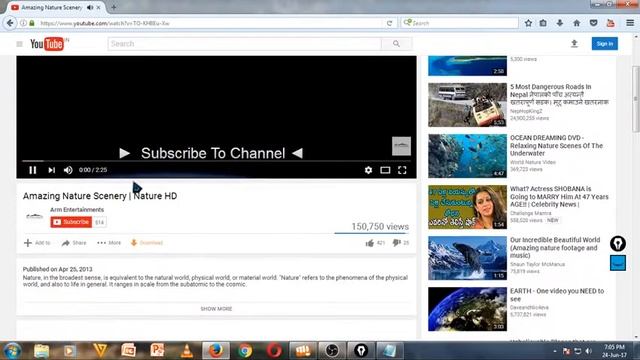
Task: Click the floating lightbulb overlay icon
Action: (618, 244)
